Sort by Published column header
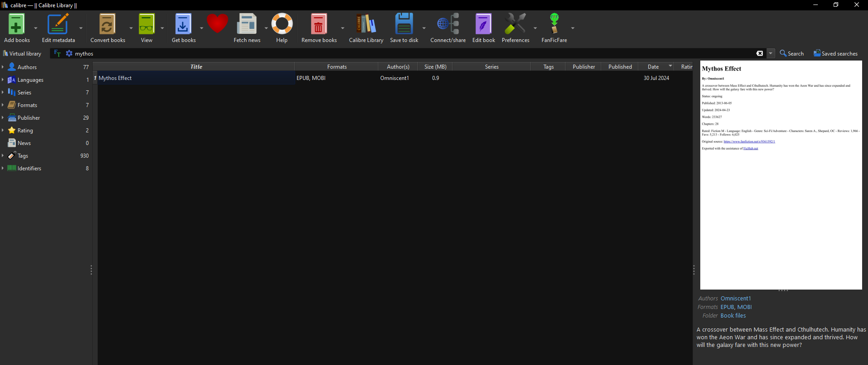 [620, 66]
